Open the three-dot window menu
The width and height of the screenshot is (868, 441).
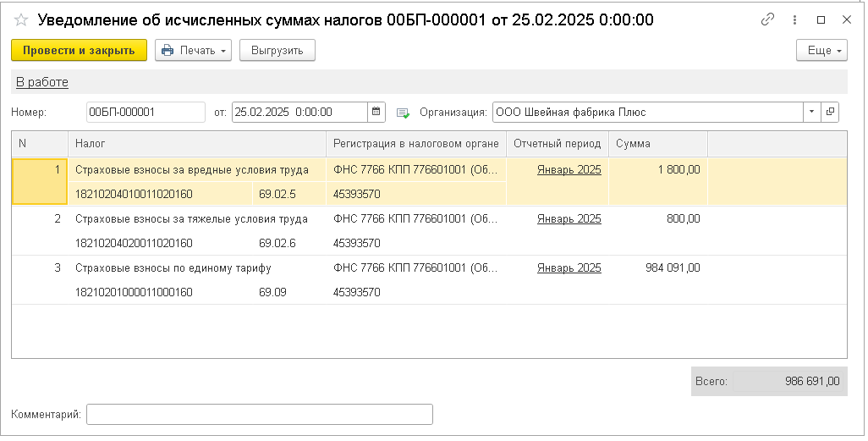point(794,19)
